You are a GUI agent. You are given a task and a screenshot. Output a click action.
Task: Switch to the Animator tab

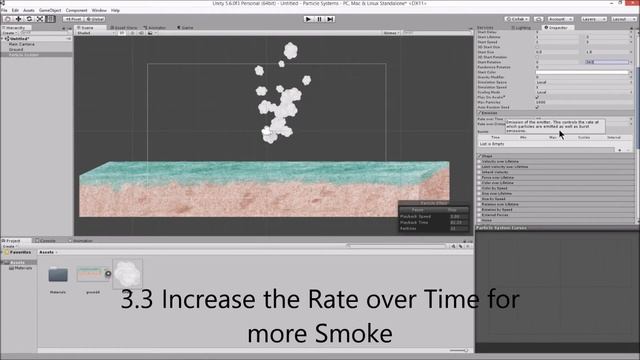[x=155, y=28]
